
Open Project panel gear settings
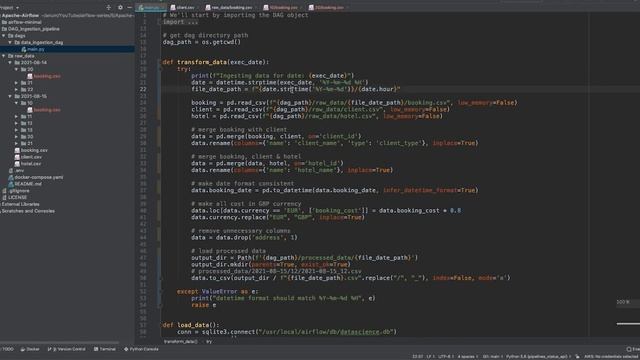[x=120, y=7]
